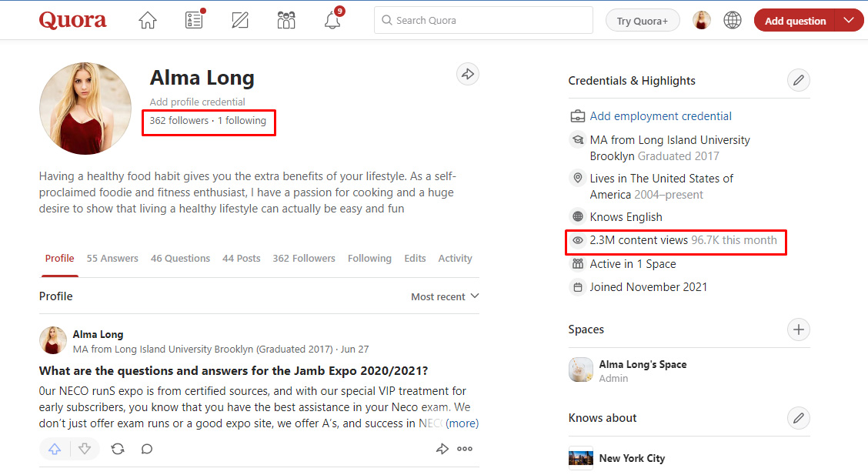Click MA from Long Island University credential
Image resolution: width=868 pixels, height=475 pixels.
pyautogui.click(x=669, y=148)
